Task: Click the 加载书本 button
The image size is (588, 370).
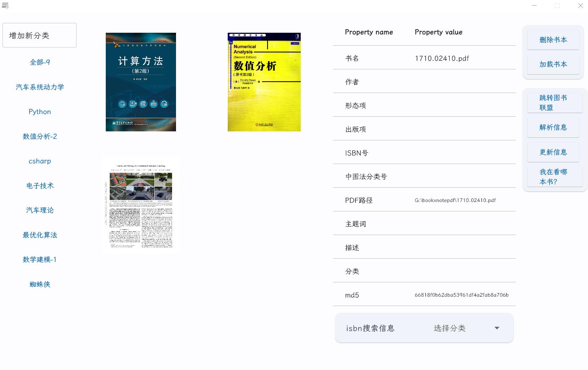Action: pyautogui.click(x=553, y=64)
